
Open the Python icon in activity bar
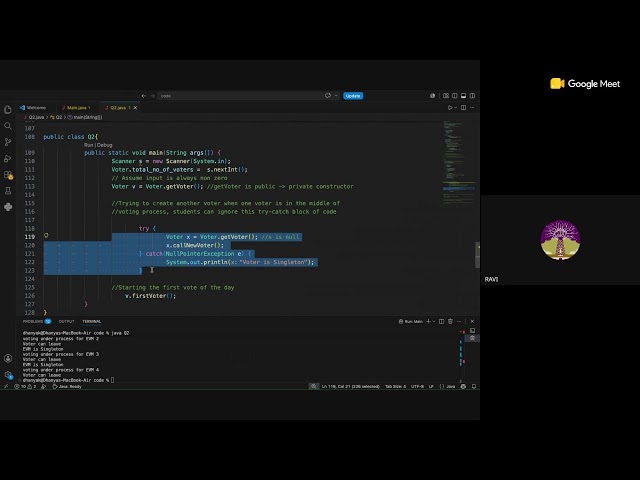8,207
